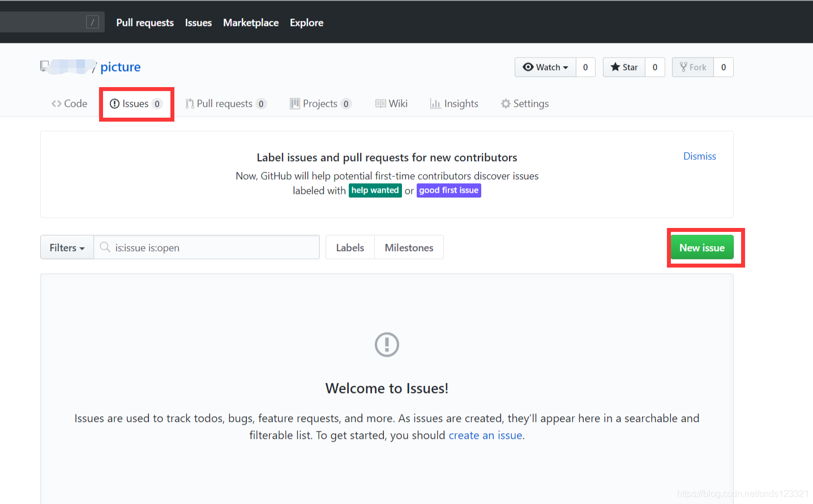Viewport: 813px width, 504px height.
Task: Click the watchers count next to Watch
Action: [x=585, y=67]
